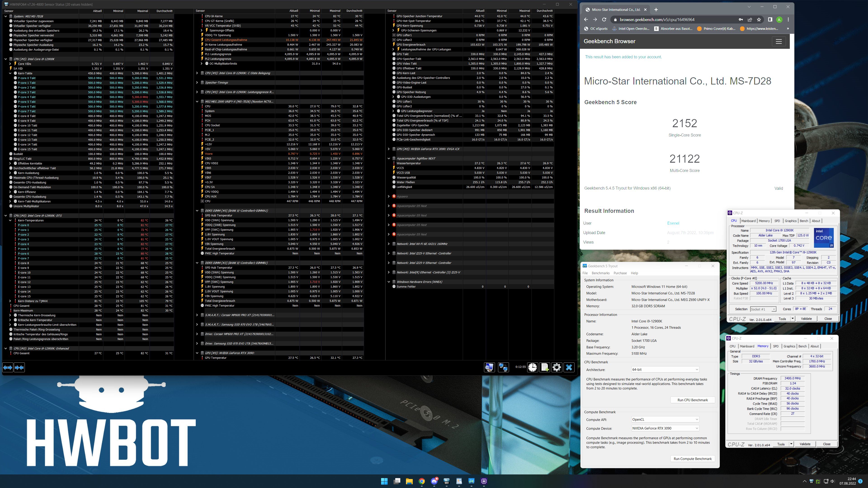Open Discord from the taskbar
Image resolution: width=868 pixels, height=488 pixels.
(434, 481)
